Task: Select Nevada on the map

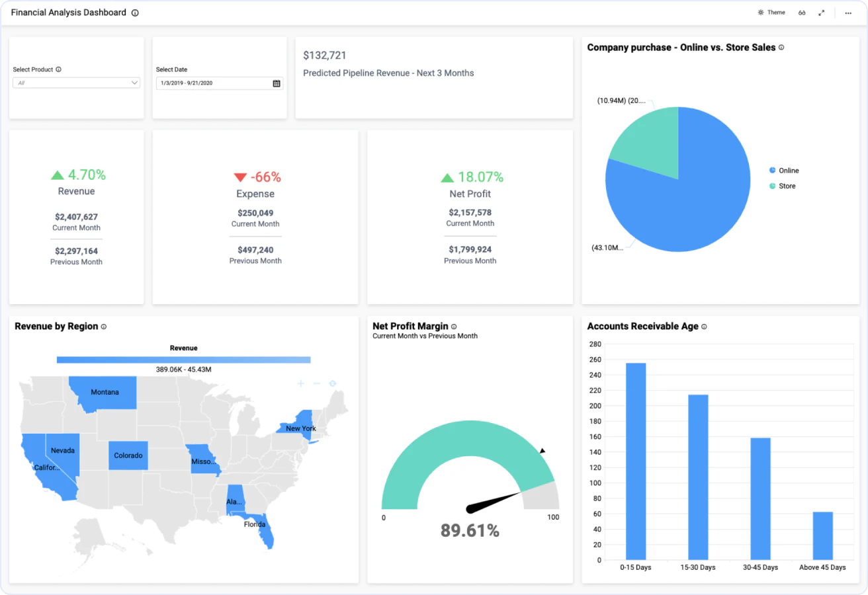Action: [x=64, y=451]
